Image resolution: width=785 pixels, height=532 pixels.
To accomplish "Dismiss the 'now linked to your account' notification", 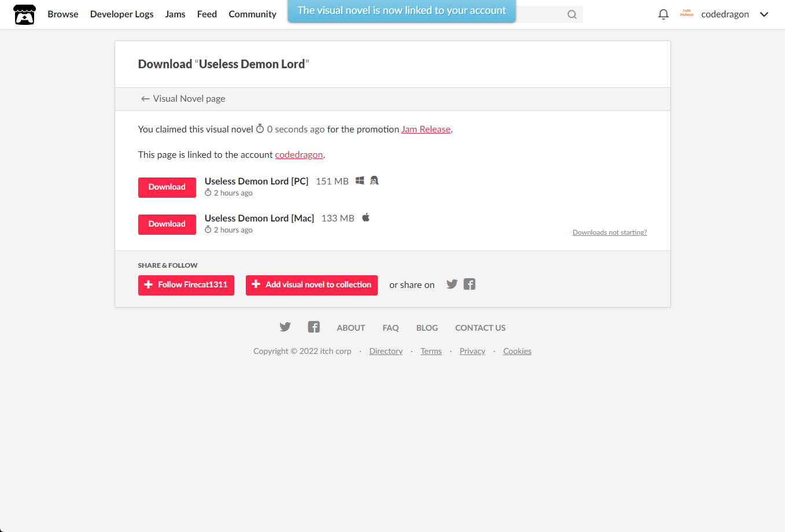I will pyautogui.click(x=401, y=11).
